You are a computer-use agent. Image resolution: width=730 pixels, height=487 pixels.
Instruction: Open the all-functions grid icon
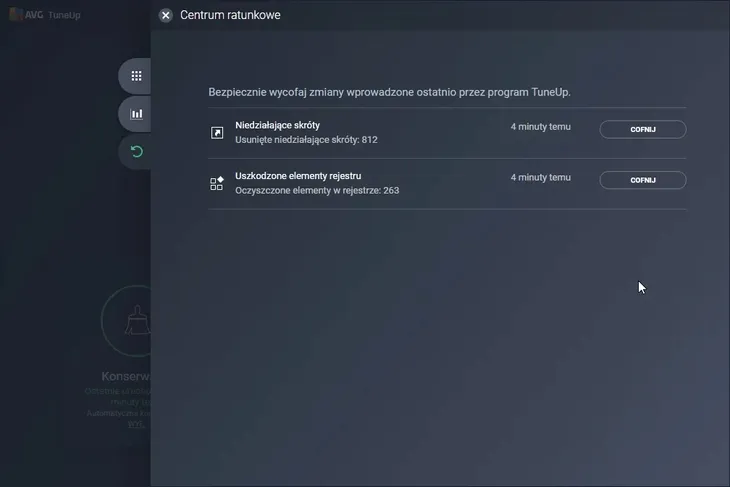pyautogui.click(x=136, y=76)
